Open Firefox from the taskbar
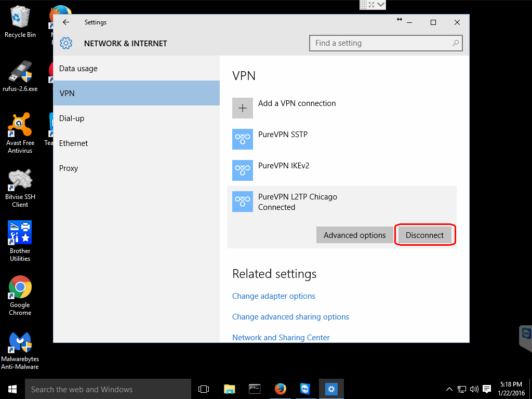This screenshot has height=399, width=532. click(280, 389)
